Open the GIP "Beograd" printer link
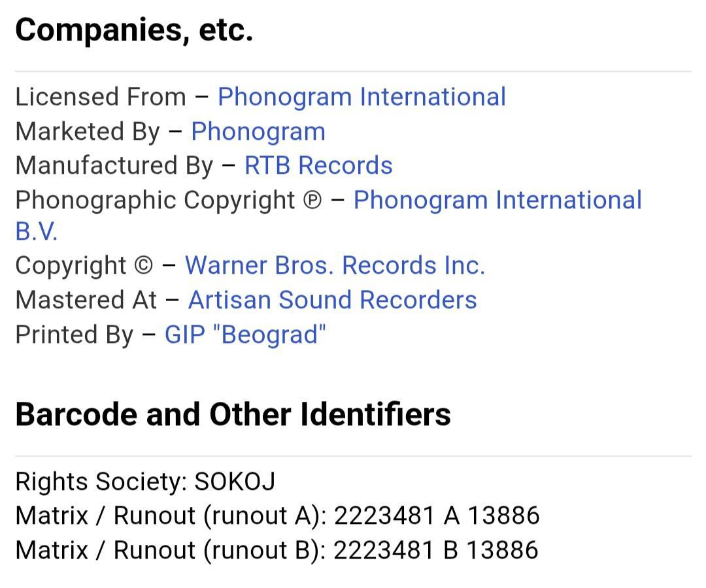Screen dimensions: 706x588 point(245,335)
